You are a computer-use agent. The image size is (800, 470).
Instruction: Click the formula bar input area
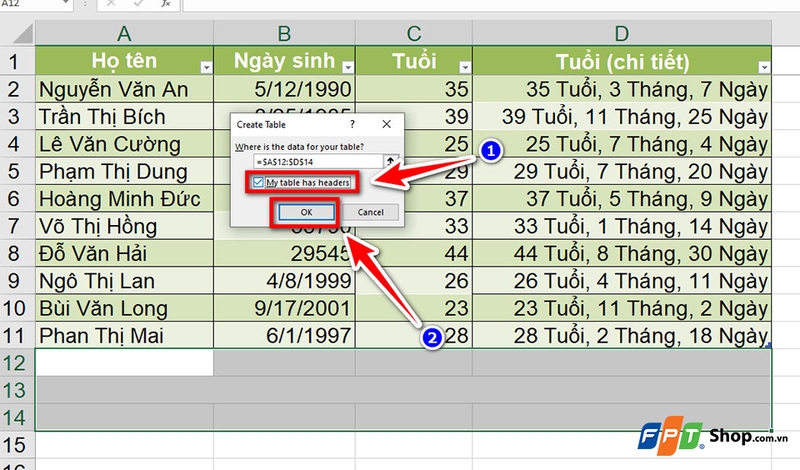490,4
